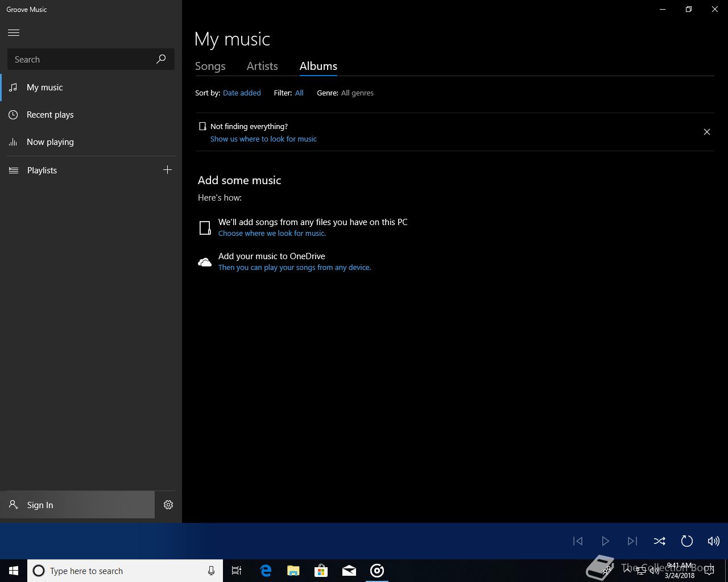Toggle repeat playback

(x=687, y=541)
